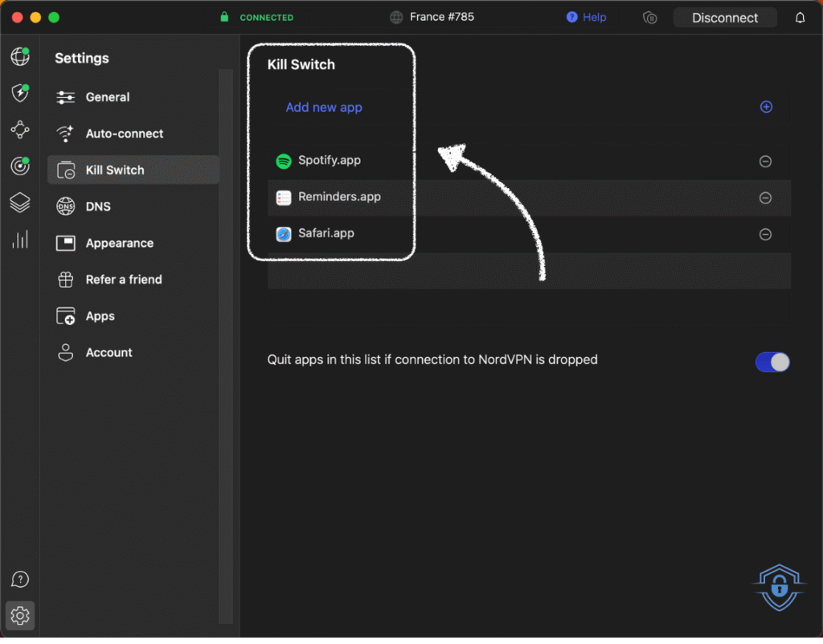Click the notification bell icon
823x644 pixels.
[800, 18]
